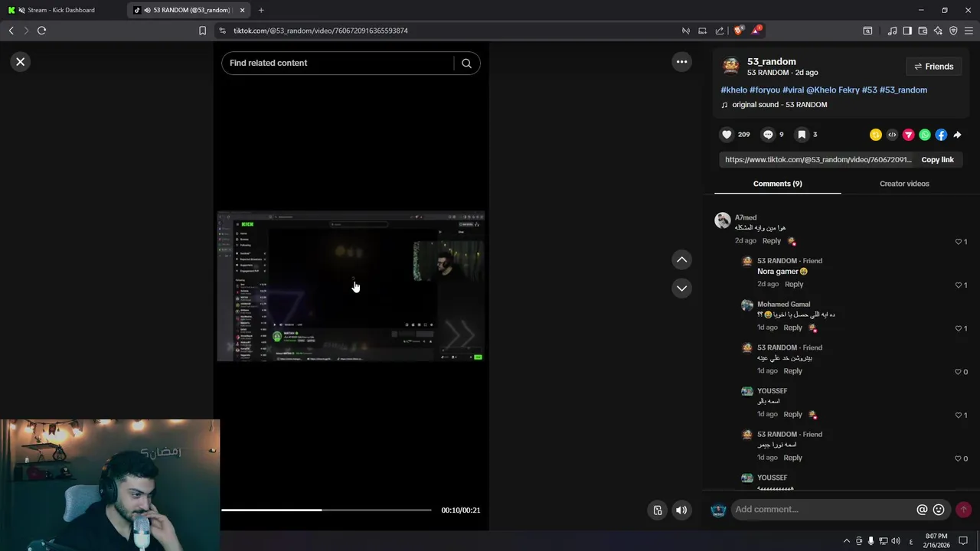Screen dimensions: 980x551
Task: Post comment with red arrow button
Action: coord(963,510)
